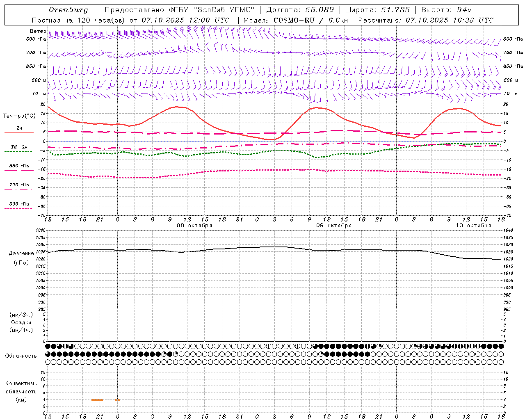Click the Td 2м dew point legend entry

click(x=19, y=147)
